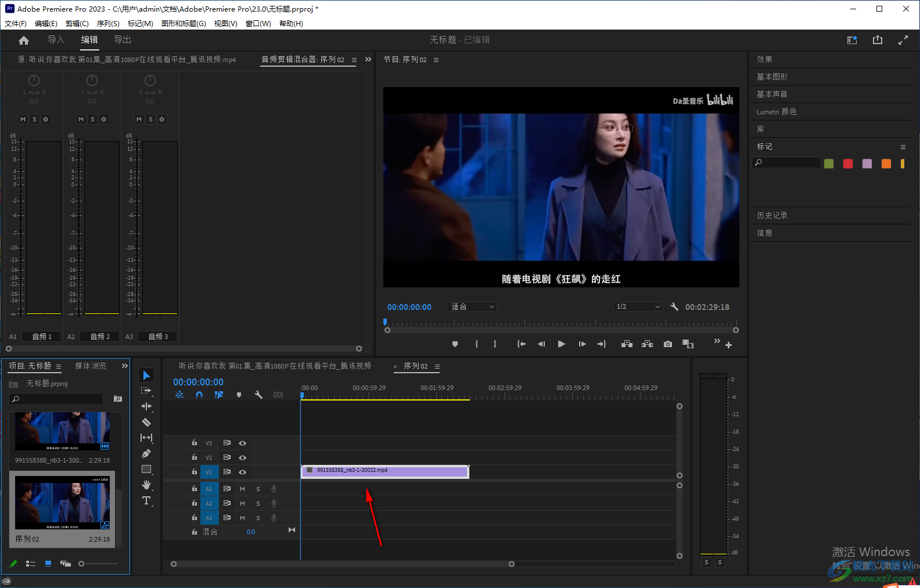The height and width of the screenshot is (588, 920).
Task: Toggle V3 track output eye
Action: (243, 443)
